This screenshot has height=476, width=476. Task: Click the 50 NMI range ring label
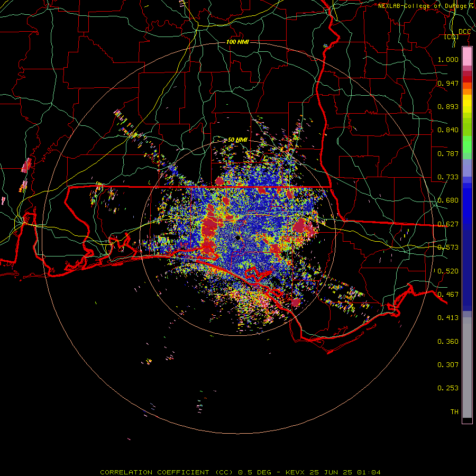237,140
